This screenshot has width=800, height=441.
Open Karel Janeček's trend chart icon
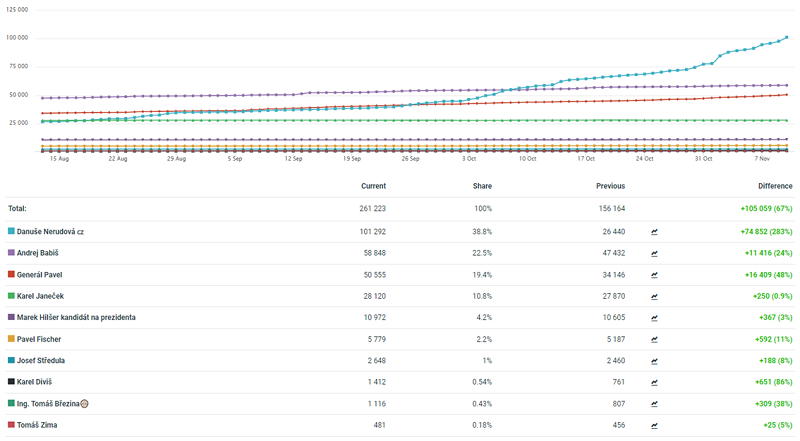coord(654,296)
